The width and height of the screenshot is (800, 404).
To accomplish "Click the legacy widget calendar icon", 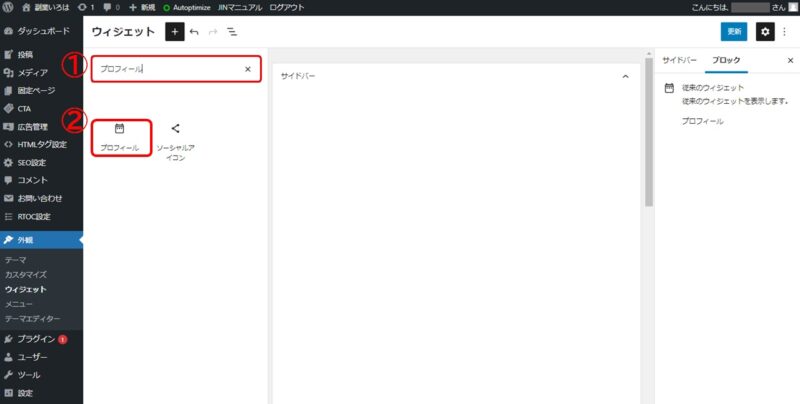I will pyautogui.click(x=669, y=88).
